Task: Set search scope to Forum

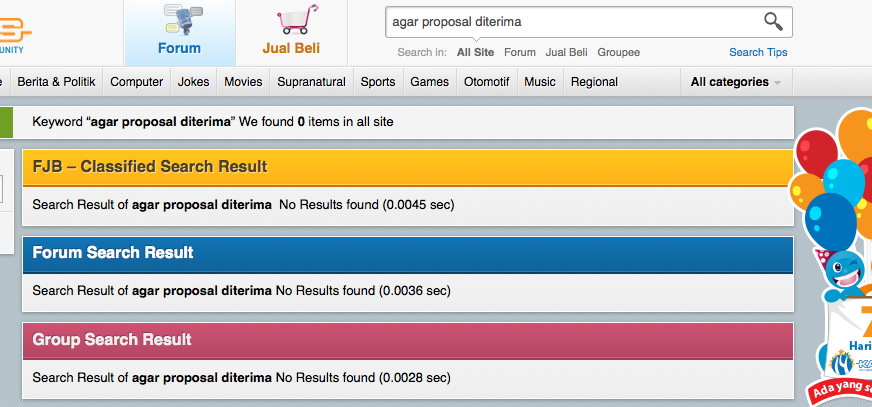Action: [x=520, y=52]
